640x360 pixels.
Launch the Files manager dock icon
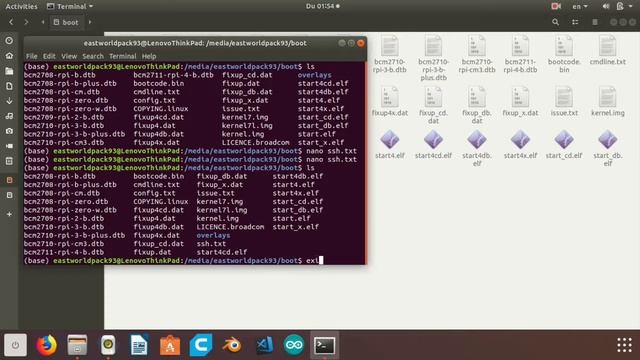(77, 345)
